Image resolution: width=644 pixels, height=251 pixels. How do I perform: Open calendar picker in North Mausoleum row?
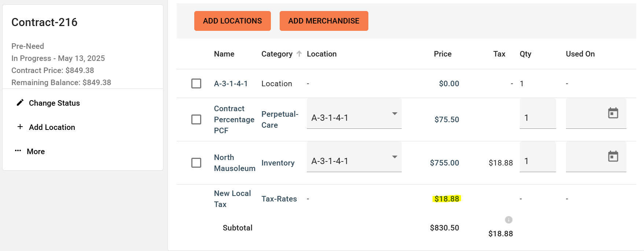(613, 156)
